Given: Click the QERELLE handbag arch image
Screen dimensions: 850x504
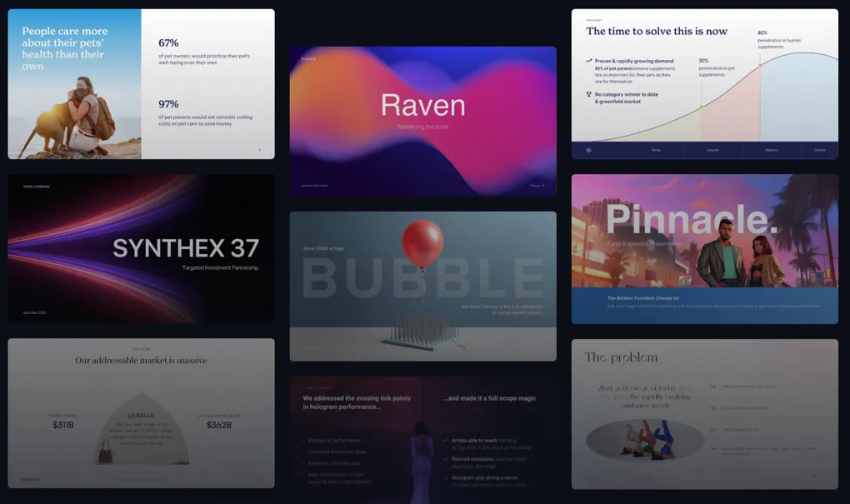Looking at the screenshot, I should pyautogui.click(x=142, y=429).
